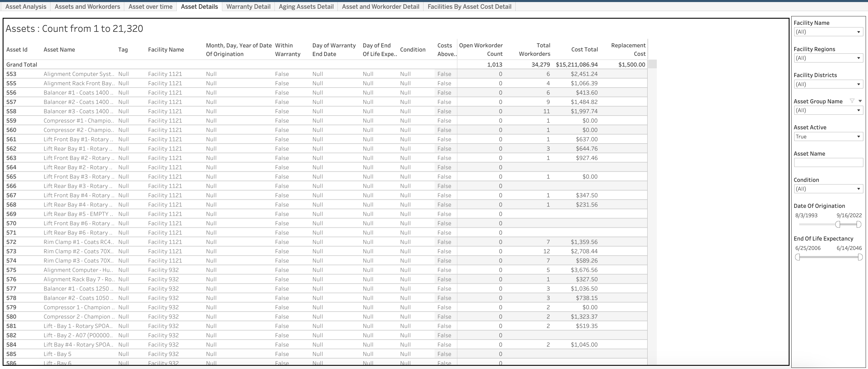Click the 6/25/2006 life expectancy start date
This screenshot has width=868, height=369.
808,248
